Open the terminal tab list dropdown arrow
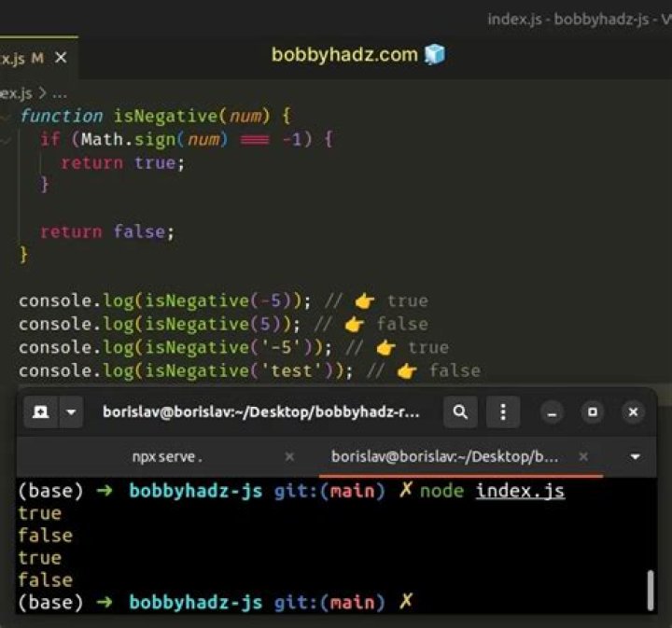The image size is (672, 628). 636,457
